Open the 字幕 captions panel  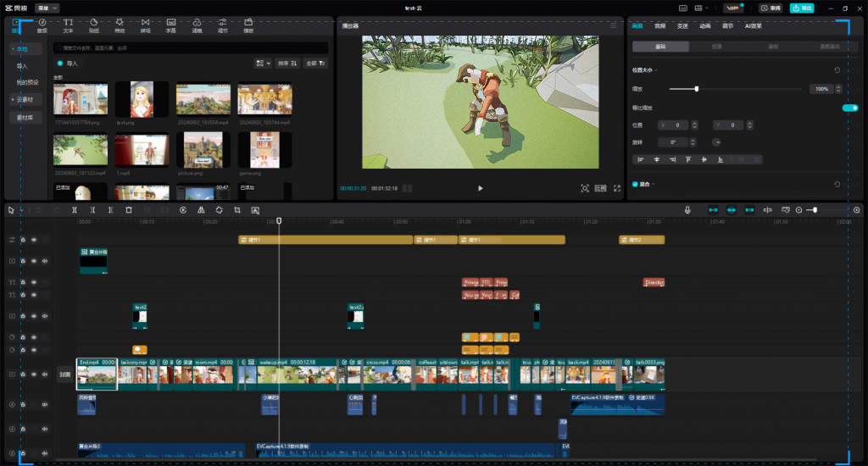point(171,25)
